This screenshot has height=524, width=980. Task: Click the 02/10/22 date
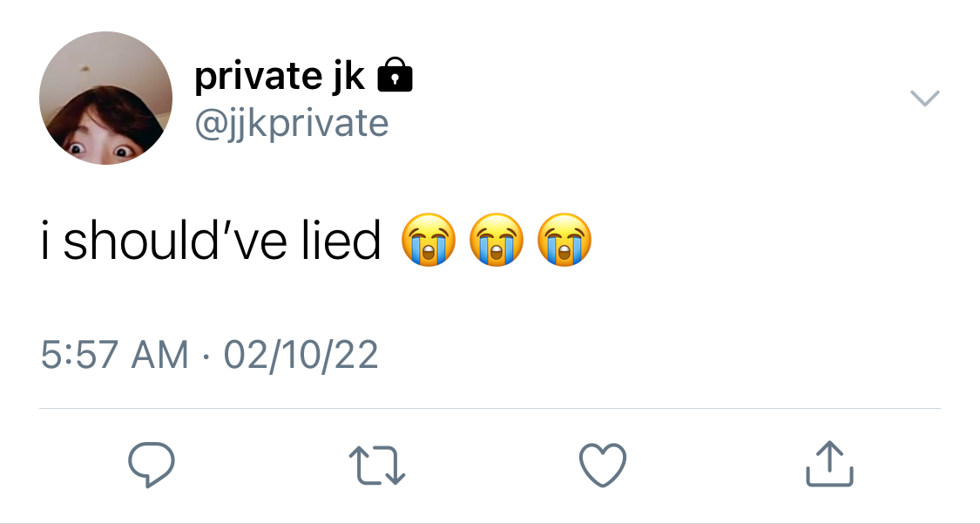pos(301,355)
